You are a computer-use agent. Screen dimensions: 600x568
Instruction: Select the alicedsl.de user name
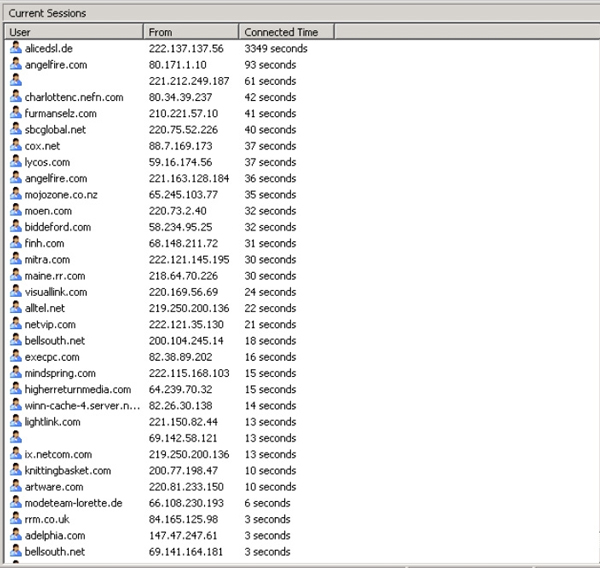click(49, 49)
